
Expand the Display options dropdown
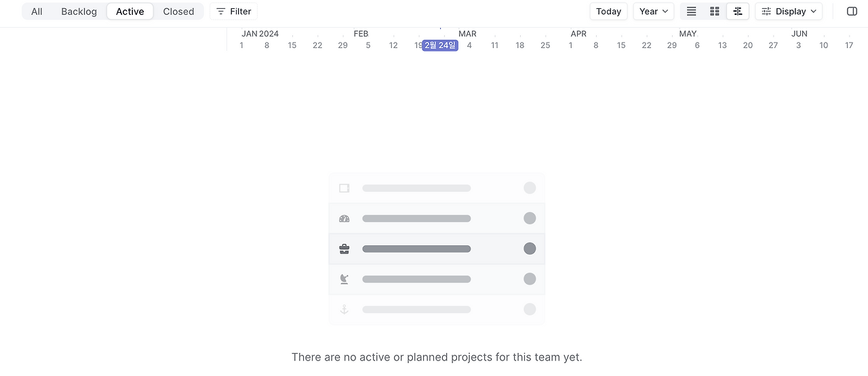[x=789, y=12]
